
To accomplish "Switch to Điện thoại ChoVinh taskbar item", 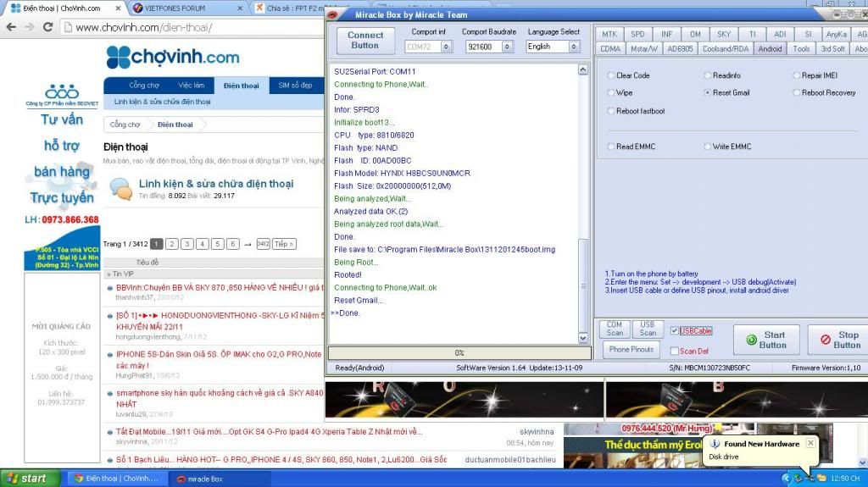I will click(118, 479).
